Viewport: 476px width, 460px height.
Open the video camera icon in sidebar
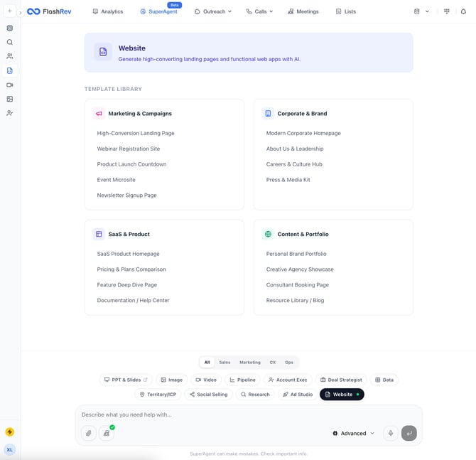click(x=10, y=85)
